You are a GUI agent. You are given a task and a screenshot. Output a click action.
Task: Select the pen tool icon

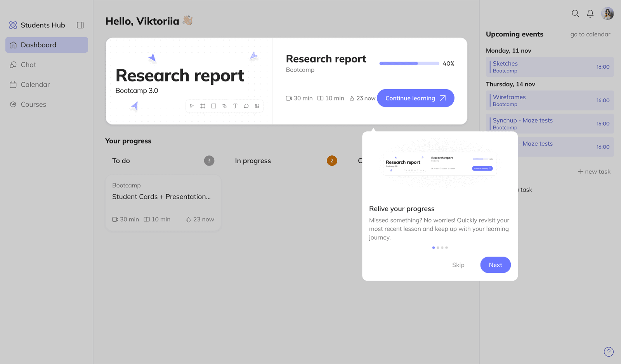click(x=224, y=106)
